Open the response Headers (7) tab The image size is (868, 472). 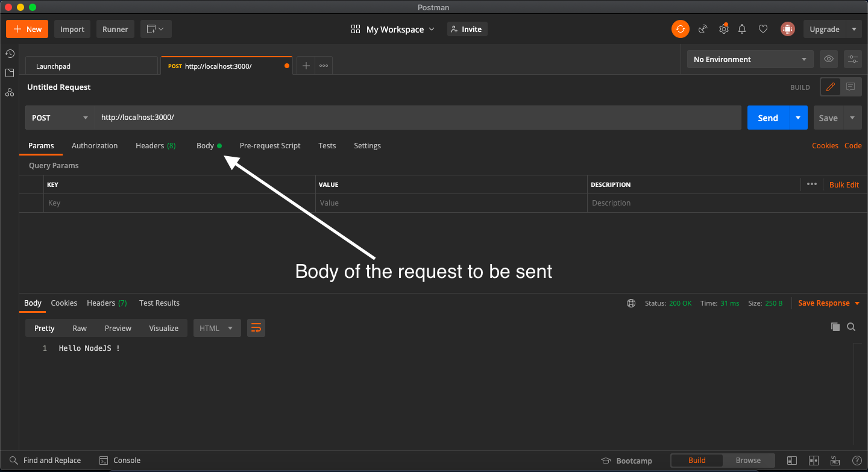tap(107, 303)
